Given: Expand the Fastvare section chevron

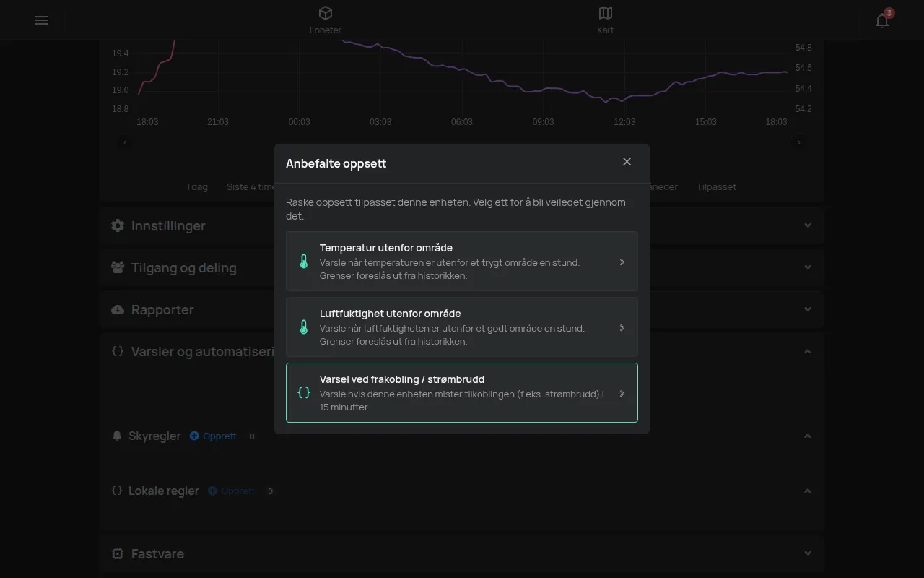Looking at the screenshot, I should click(x=808, y=553).
